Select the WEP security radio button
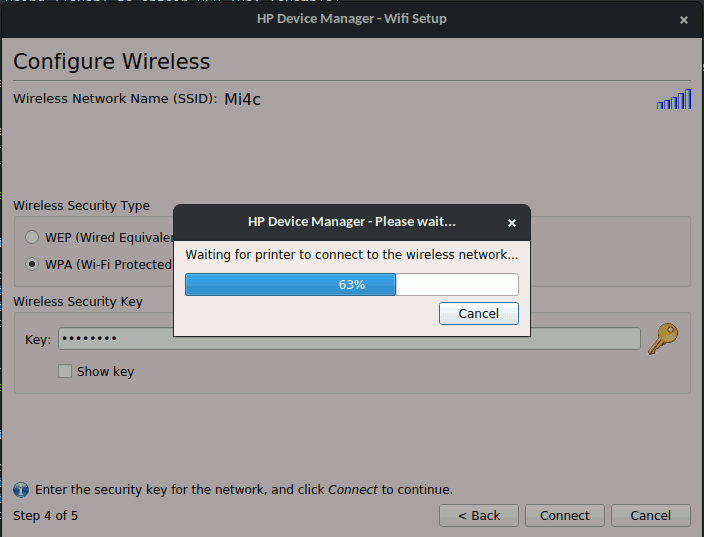704x537 pixels. coord(33,237)
